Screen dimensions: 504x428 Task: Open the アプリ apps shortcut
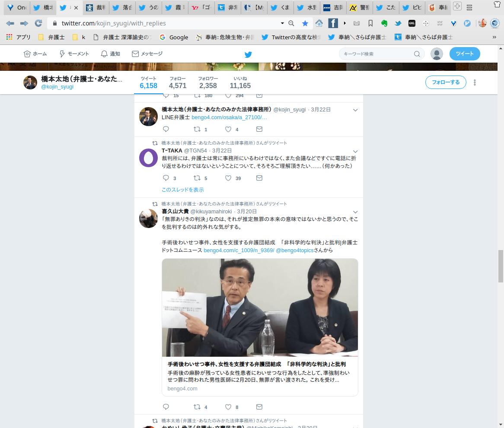(18, 37)
